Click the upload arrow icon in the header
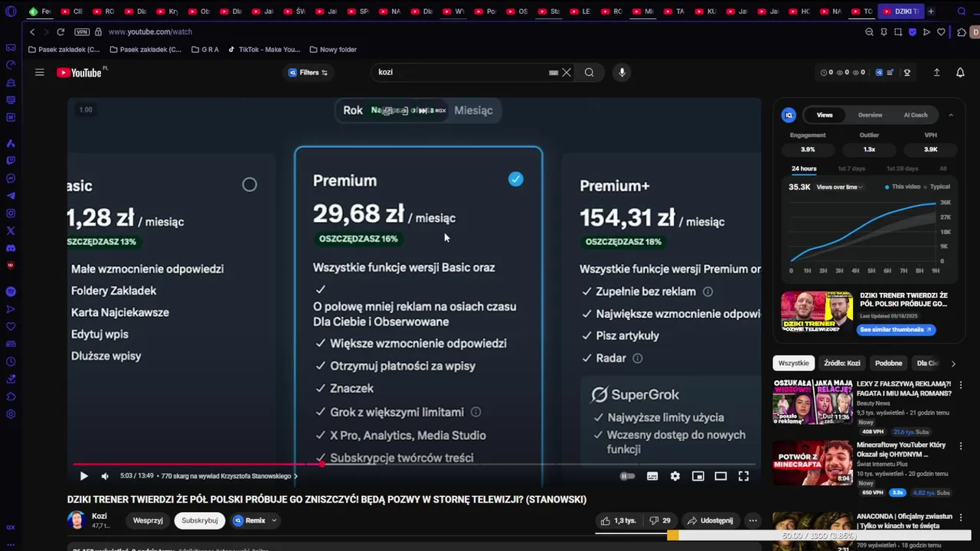 [936, 72]
